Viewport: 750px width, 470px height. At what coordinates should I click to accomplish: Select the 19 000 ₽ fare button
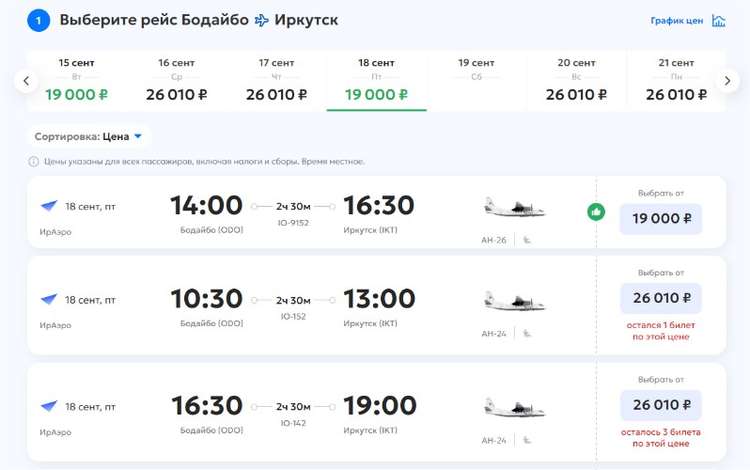(661, 219)
